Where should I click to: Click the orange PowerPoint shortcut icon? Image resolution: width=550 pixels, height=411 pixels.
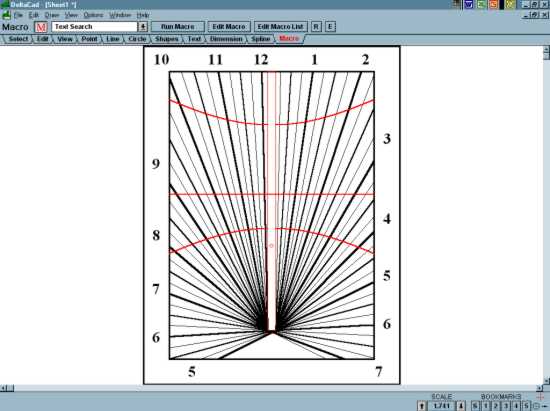(x=493, y=4)
